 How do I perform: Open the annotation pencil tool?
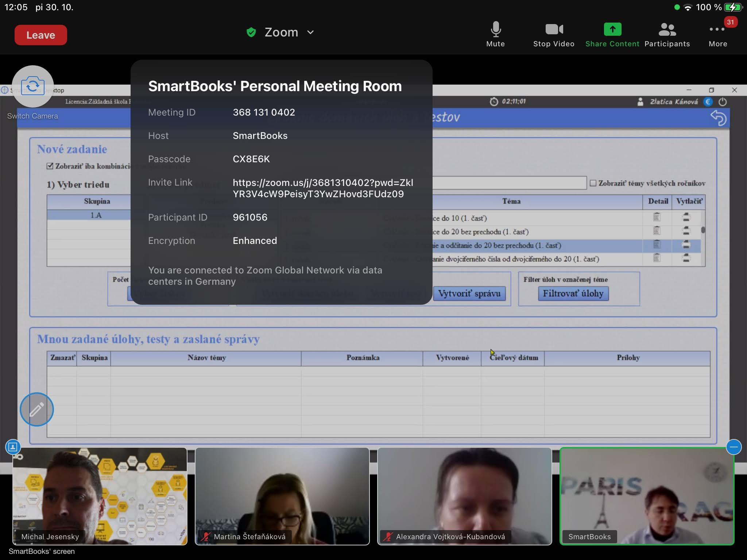coord(36,409)
